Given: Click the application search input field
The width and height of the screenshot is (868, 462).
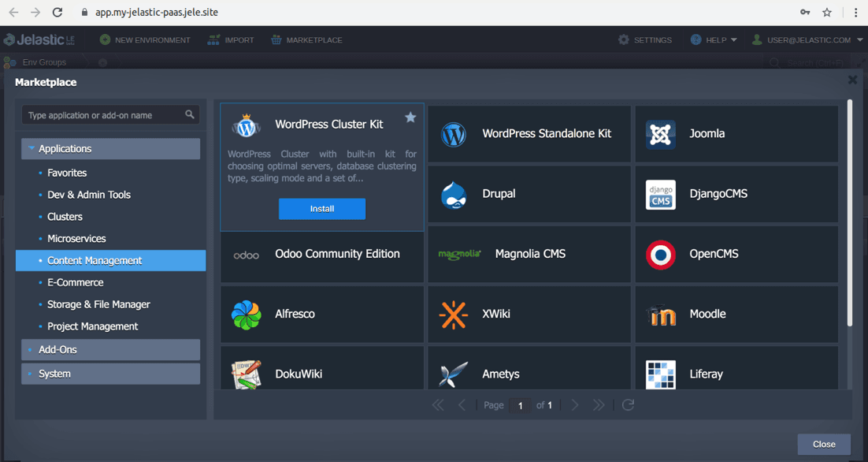Looking at the screenshot, I should [x=111, y=115].
